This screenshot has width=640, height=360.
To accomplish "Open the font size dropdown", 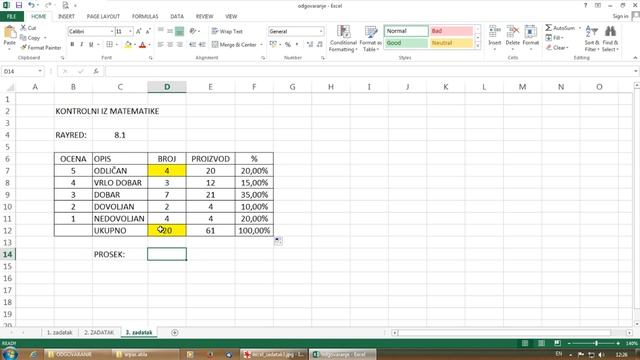I will 130,31.
